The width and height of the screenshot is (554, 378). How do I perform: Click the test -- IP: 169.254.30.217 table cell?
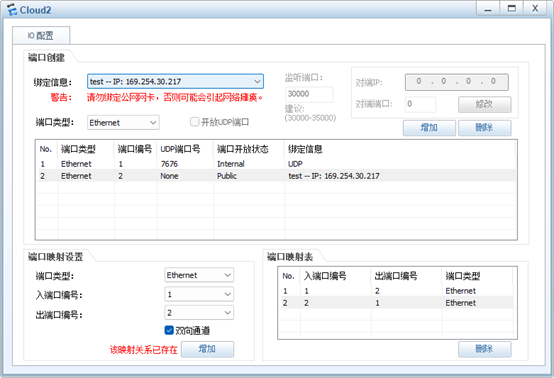click(334, 176)
